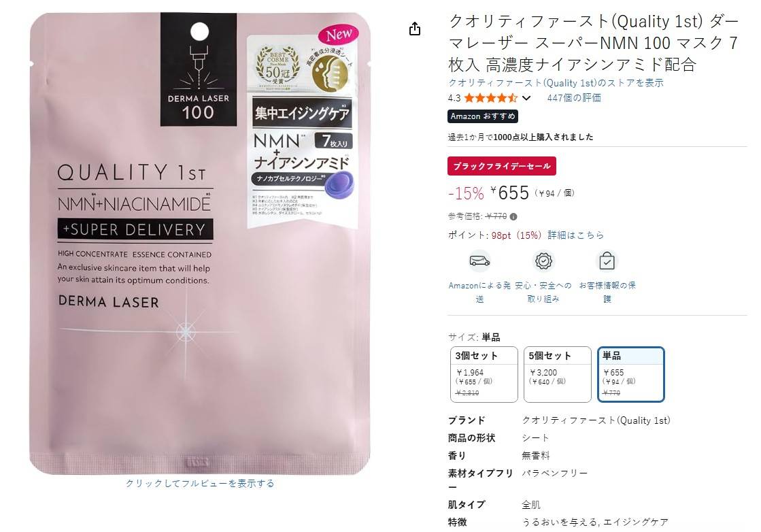Image resolution: width=761 pixels, height=532 pixels.
Task: Open the 447個の評価 reviews link
Action: click(x=574, y=98)
